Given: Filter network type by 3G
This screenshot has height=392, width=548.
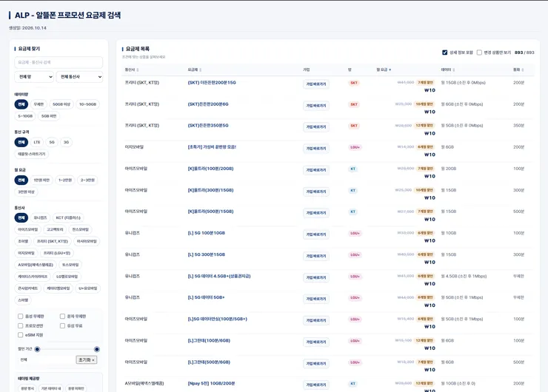Looking at the screenshot, I should pyautogui.click(x=66, y=142).
